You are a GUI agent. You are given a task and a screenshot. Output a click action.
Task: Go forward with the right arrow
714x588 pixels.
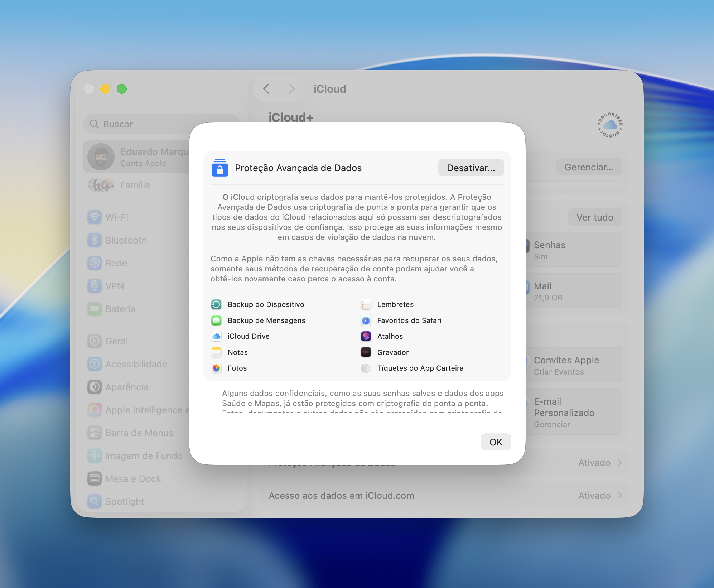click(291, 89)
